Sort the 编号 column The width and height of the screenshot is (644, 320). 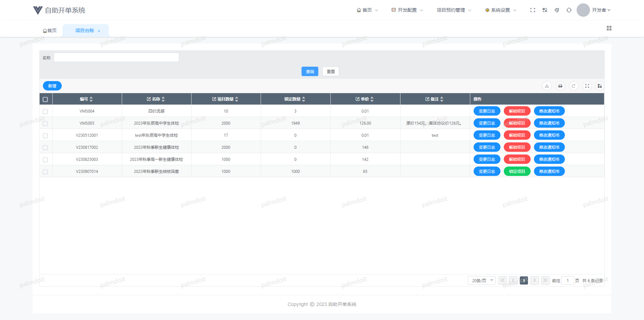tap(91, 99)
